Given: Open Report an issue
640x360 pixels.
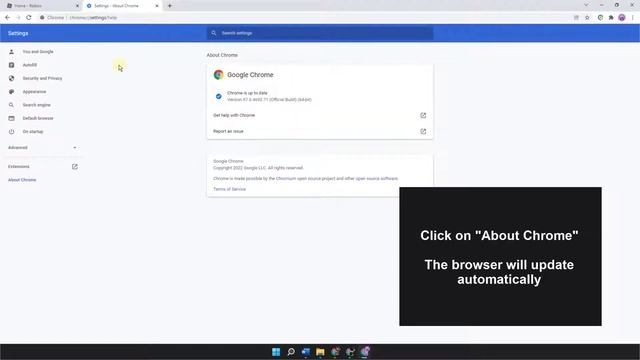Looking at the screenshot, I should point(320,131).
